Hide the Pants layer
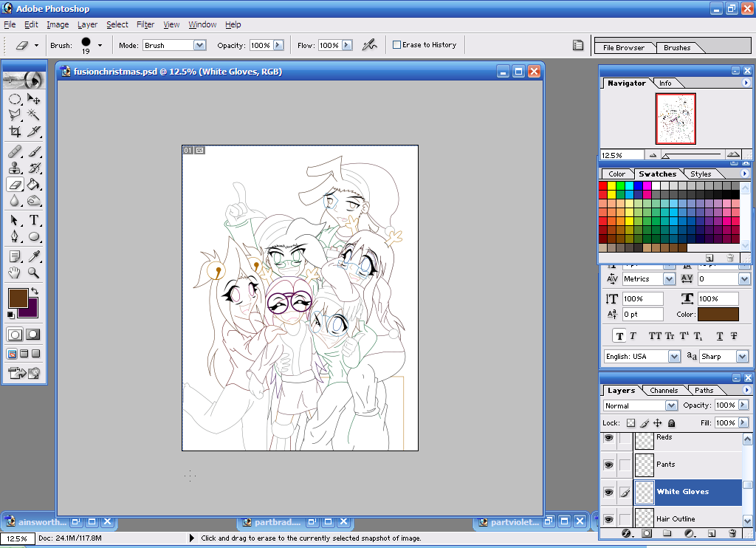Screen dimensions: 756x548 coord(608,465)
